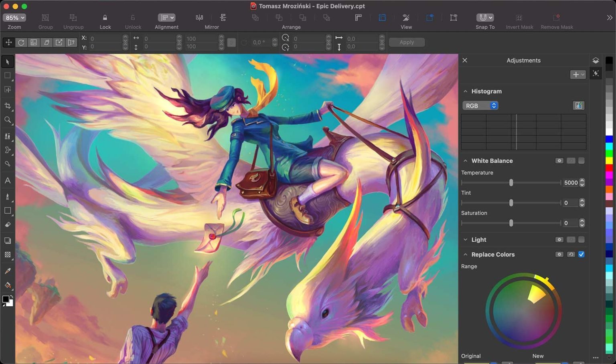Screen dimensions: 616x364
Task: Select the Crop tool in toolbox
Action: [8, 106]
